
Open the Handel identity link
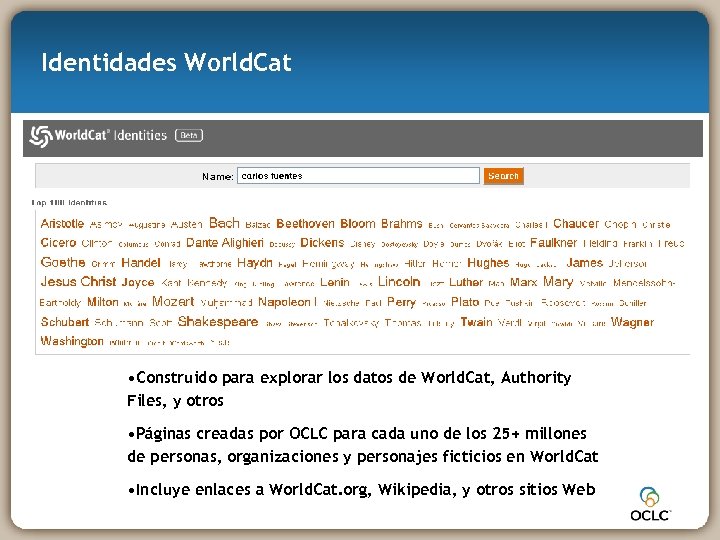point(141,263)
